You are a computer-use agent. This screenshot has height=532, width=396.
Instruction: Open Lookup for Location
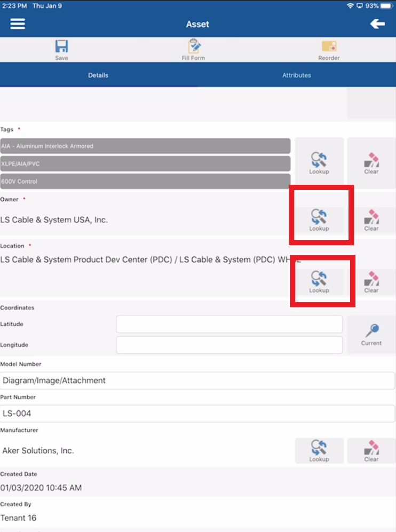319,282
